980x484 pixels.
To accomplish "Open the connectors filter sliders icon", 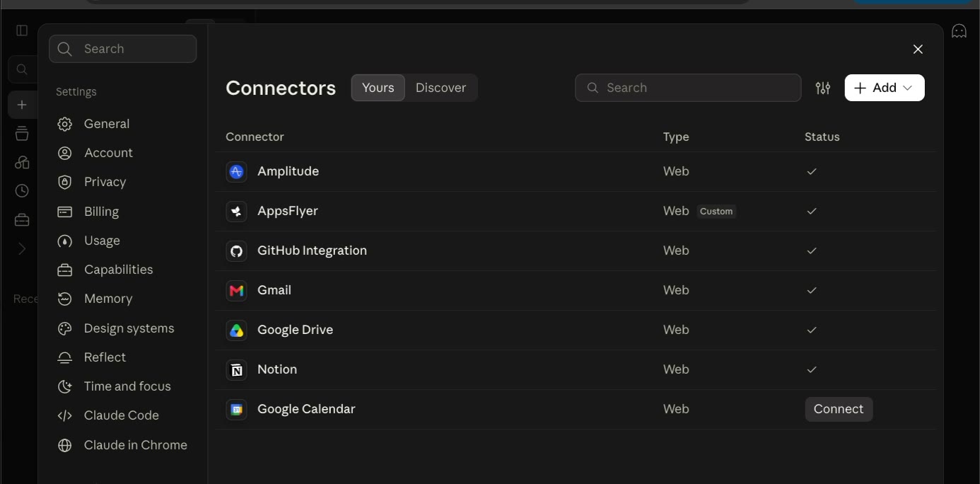I will coord(823,88).
